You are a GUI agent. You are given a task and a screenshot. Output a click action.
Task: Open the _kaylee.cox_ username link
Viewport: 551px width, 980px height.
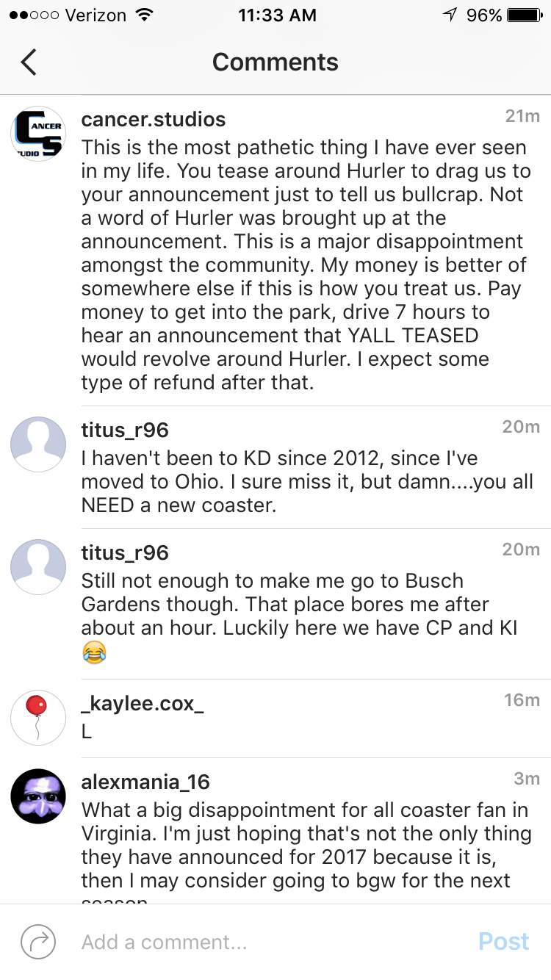[x=143, y=703]
